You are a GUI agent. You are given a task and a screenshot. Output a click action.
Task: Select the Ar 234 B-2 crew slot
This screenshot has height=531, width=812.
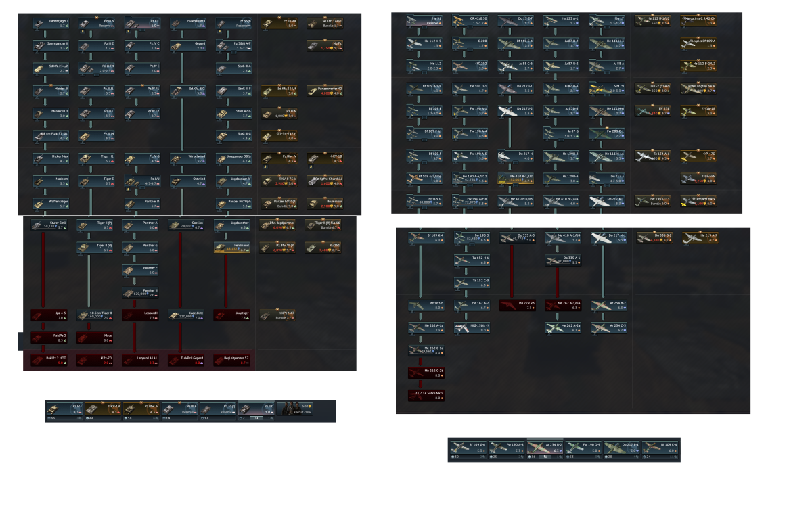coord(545,448)
